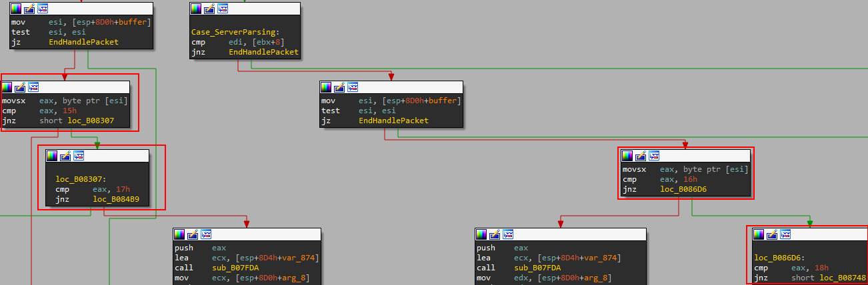This screenshot has width=868, height=285.
Task: Click the pencil icon on the mov ecx, arg_8 block
Action: [x=193, y=234]
